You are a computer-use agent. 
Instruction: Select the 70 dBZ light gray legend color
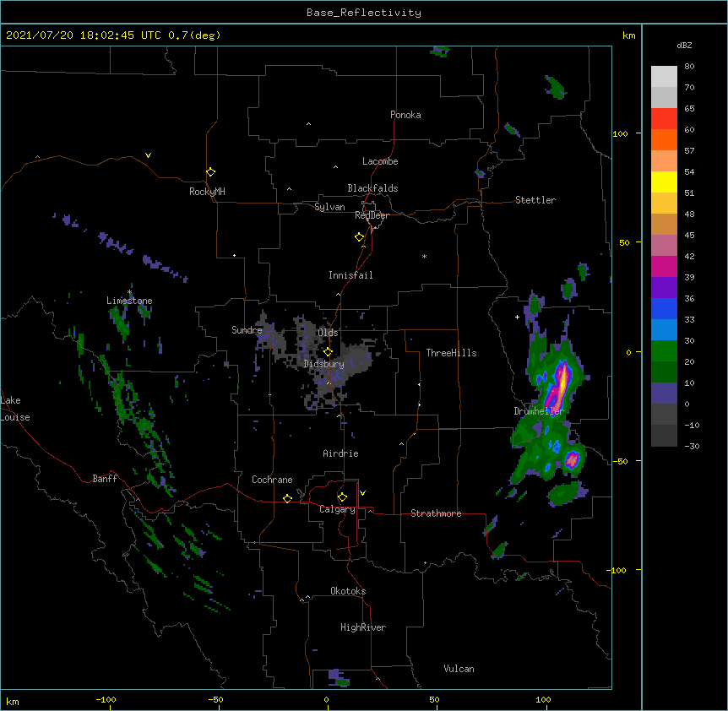[664, 77]
